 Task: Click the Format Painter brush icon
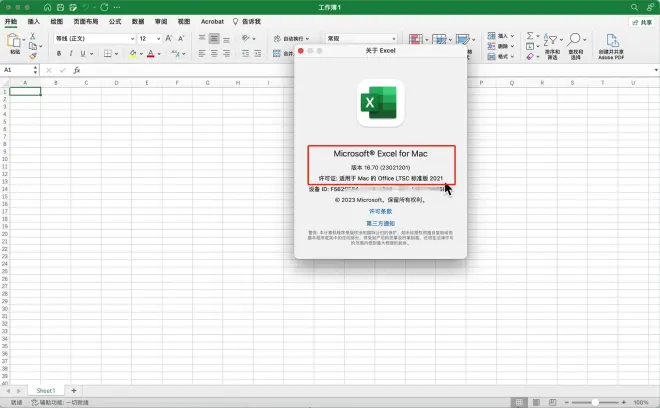pos(33,56)
